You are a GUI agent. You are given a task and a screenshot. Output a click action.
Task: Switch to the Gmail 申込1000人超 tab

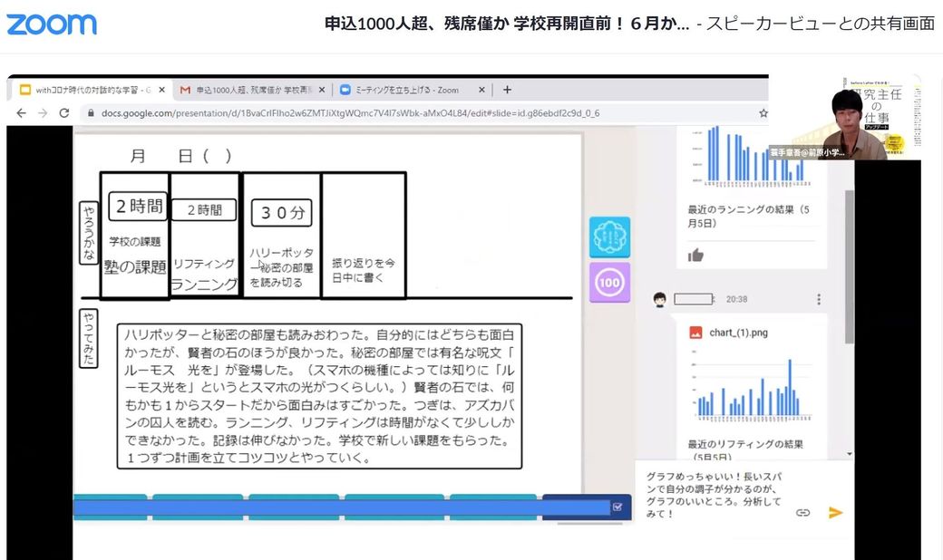point(253,90)
